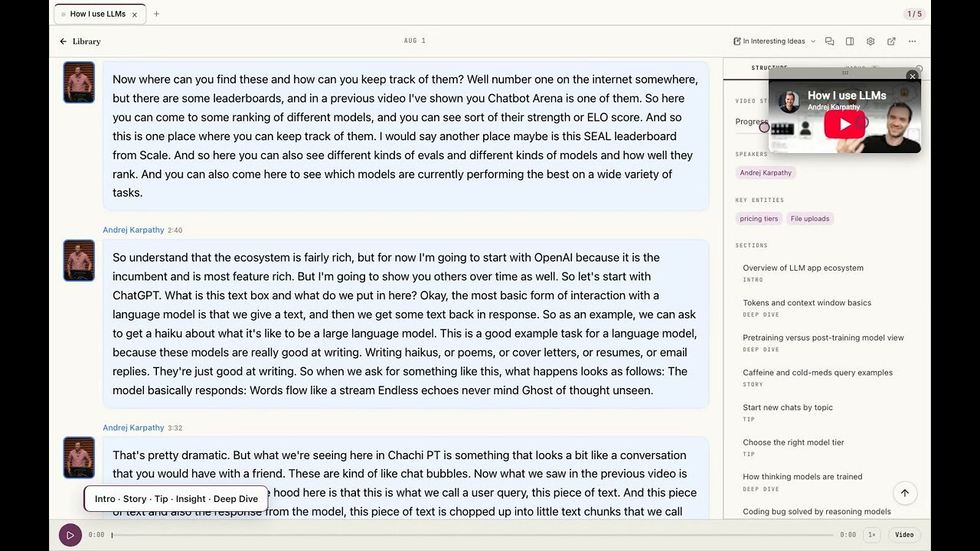Change the 1× playback speed
The image size is (980, 551).
coord(871,535)
